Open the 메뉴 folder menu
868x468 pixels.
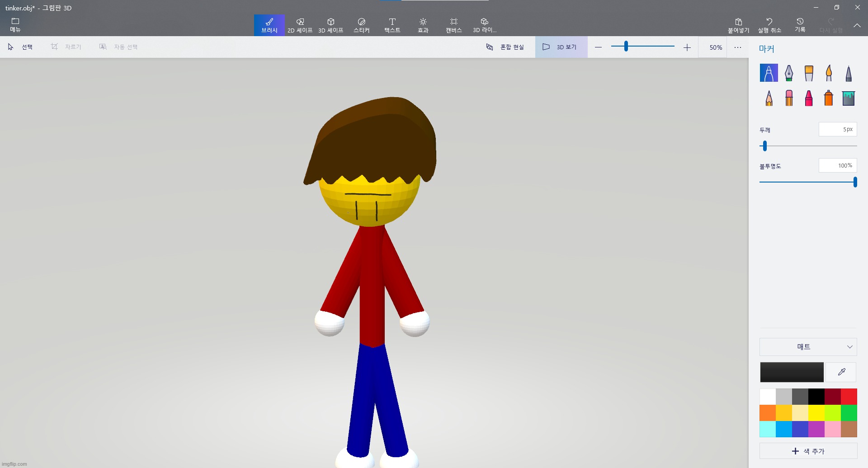15,25
